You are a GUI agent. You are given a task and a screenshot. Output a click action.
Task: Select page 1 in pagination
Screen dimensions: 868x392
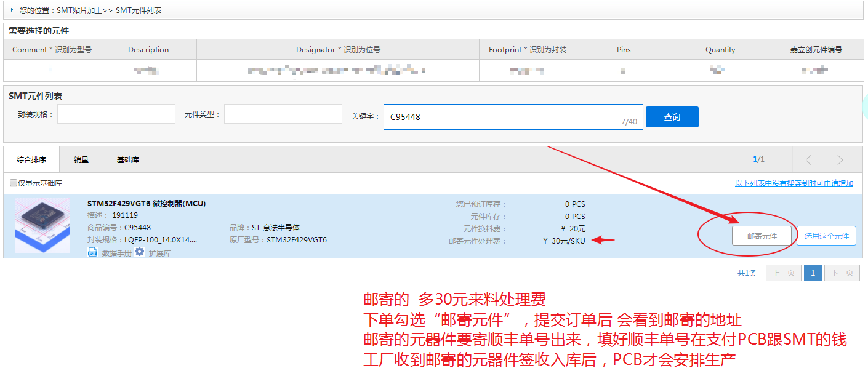tap(813, 272)
